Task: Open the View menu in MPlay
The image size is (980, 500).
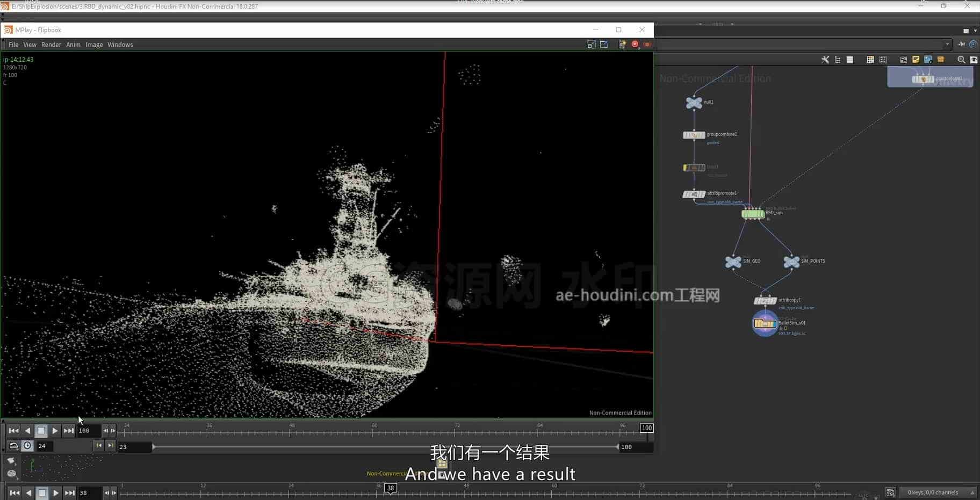Action: [x=30, y=45]
